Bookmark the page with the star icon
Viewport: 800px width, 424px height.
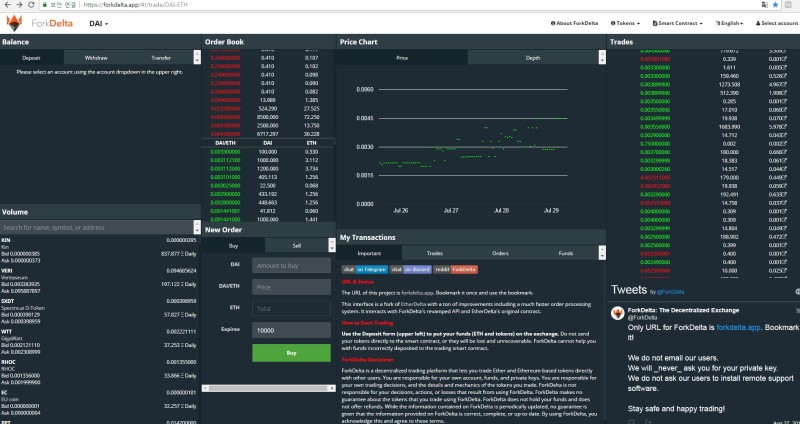(x=776, y=5)
